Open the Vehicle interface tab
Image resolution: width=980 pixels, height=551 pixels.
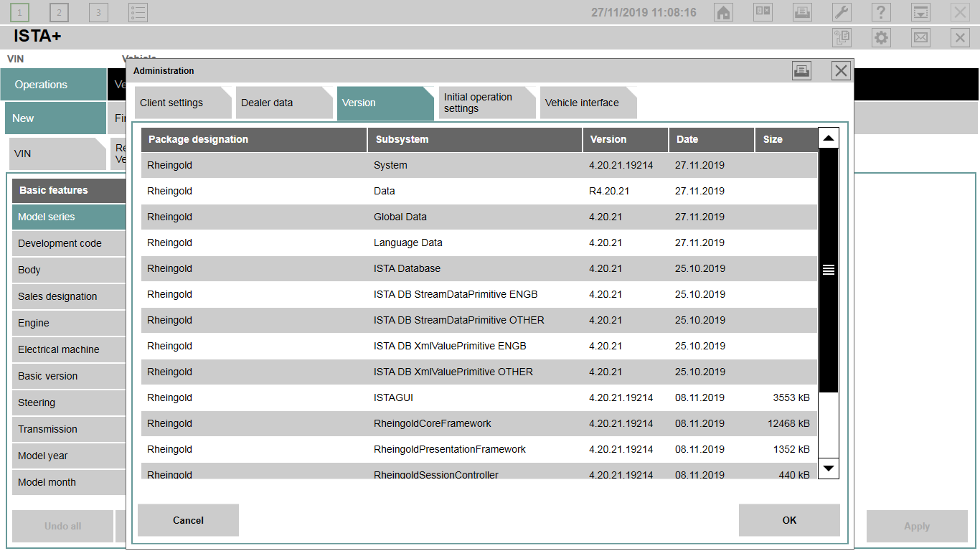point(588,103)
